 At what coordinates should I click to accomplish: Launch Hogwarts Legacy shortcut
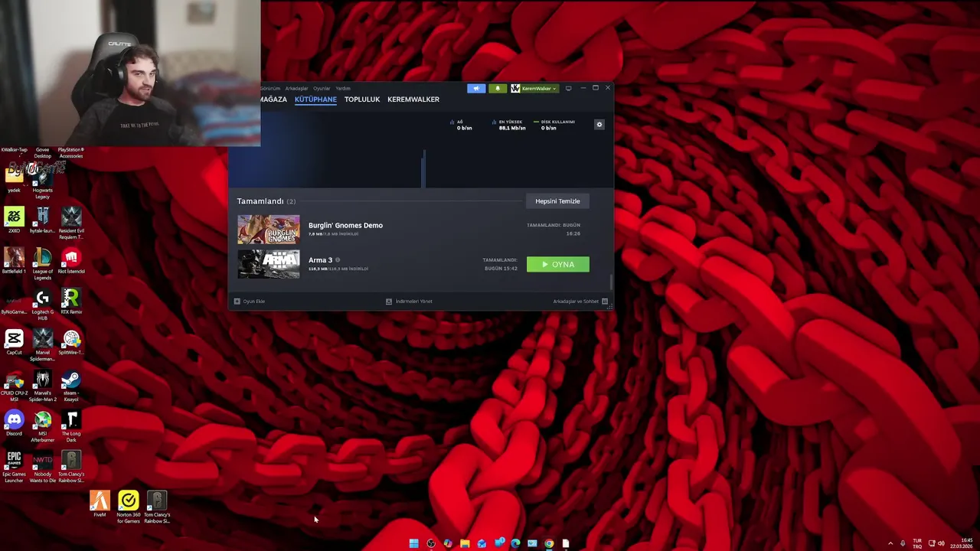tap(43, 184)
